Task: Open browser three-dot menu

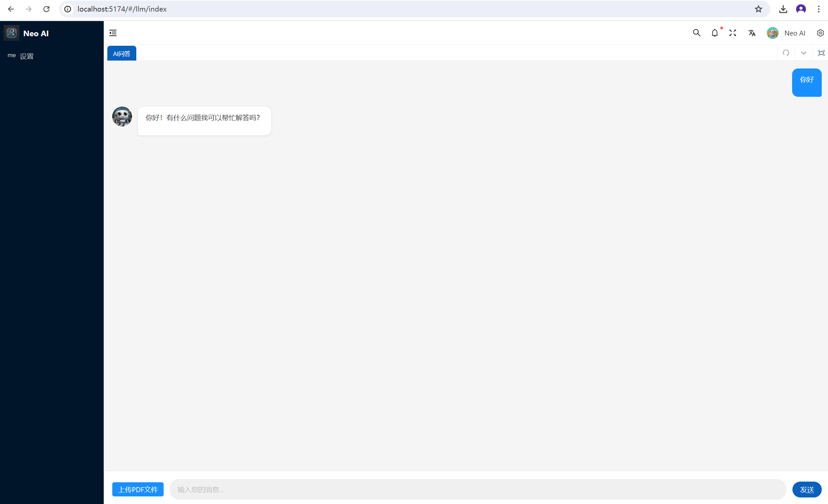Action: [818, 9]
